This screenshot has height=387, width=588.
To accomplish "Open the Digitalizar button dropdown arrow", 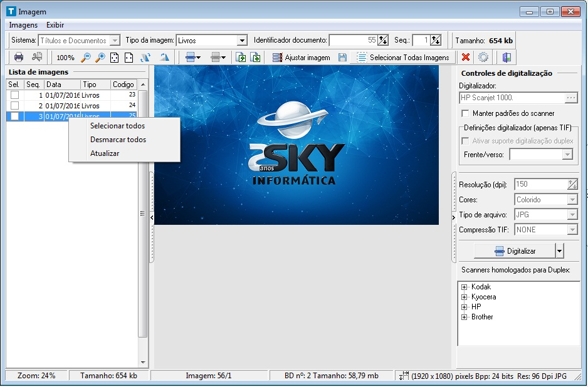I will (x=560, y=251).
